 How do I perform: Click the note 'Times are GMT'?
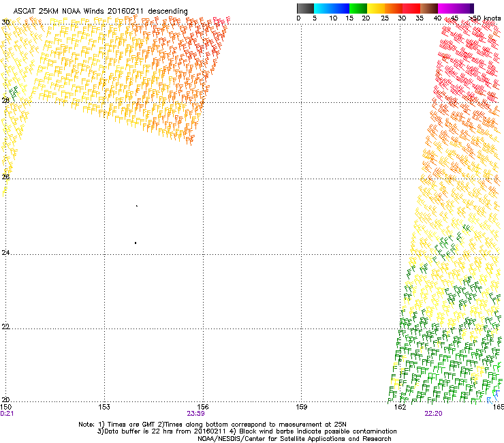131,425
